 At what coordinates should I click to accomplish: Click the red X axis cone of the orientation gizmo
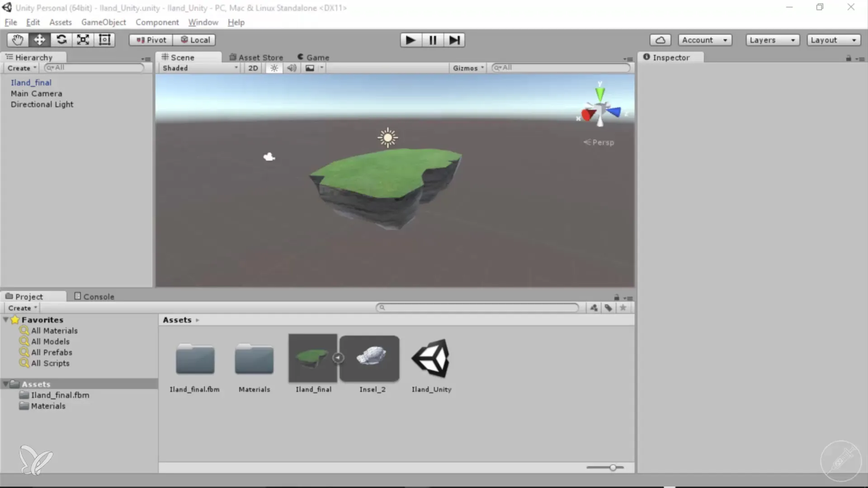tap(588, 114)
